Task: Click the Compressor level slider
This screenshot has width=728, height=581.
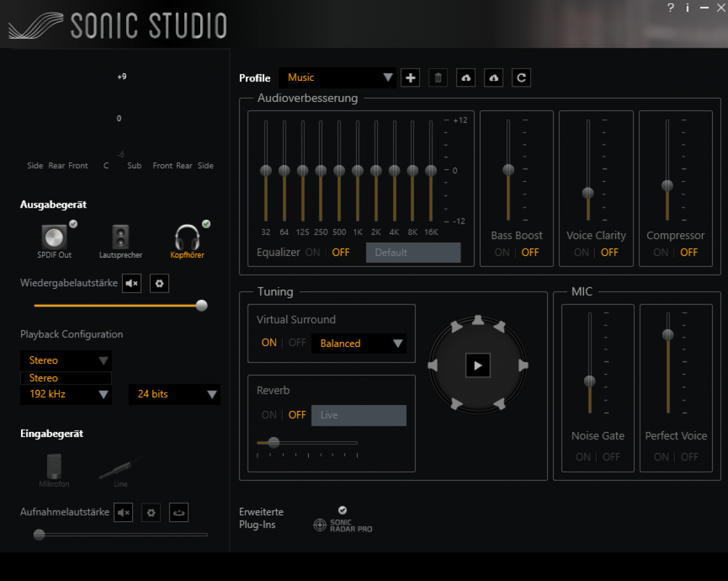Action: (x=667, y=186)
